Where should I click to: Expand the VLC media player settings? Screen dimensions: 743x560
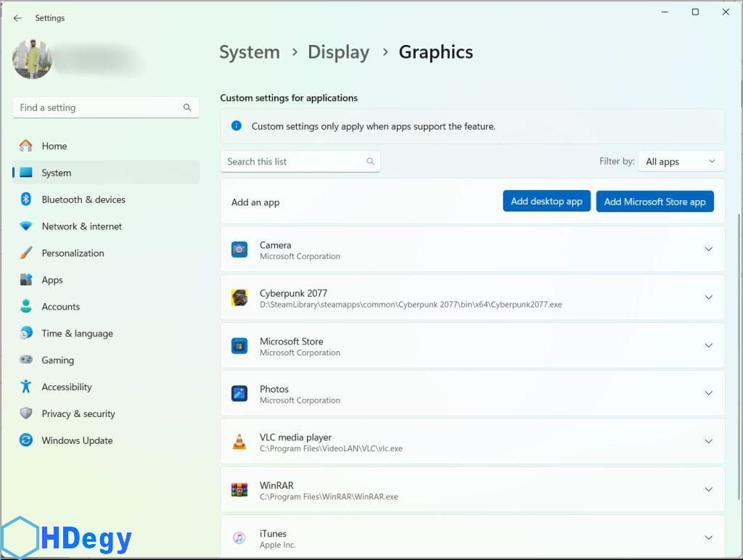(x=708, y=441)
